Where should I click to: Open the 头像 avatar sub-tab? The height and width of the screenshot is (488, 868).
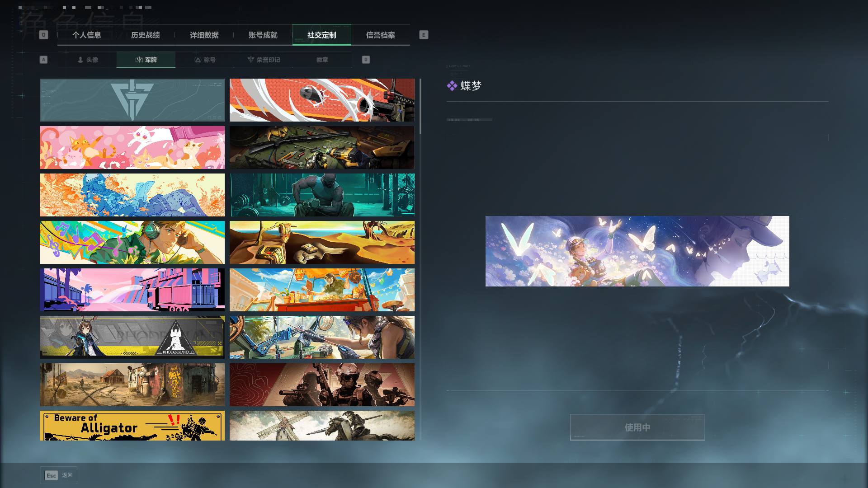87,60
